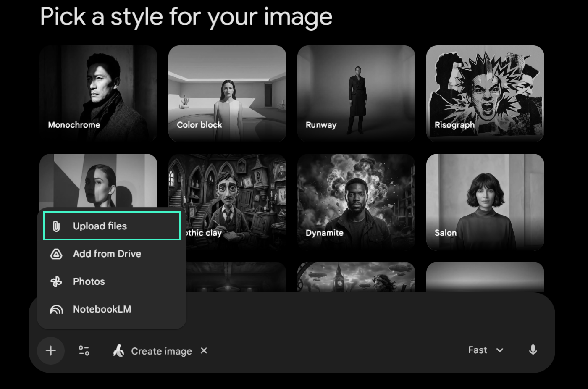Select the Monochrome style thumbnail
The height and width of the screenshot is (389, 588).
tap(98, 93)
